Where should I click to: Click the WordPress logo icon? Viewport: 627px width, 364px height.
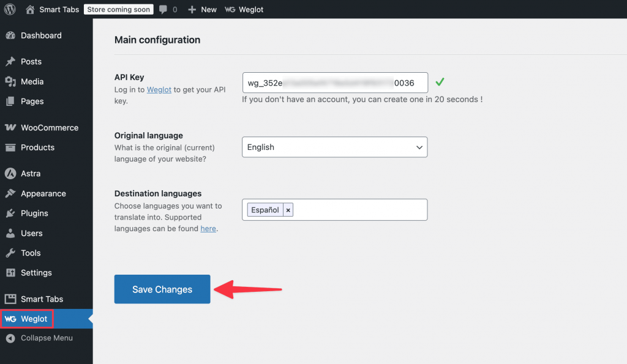10,9
